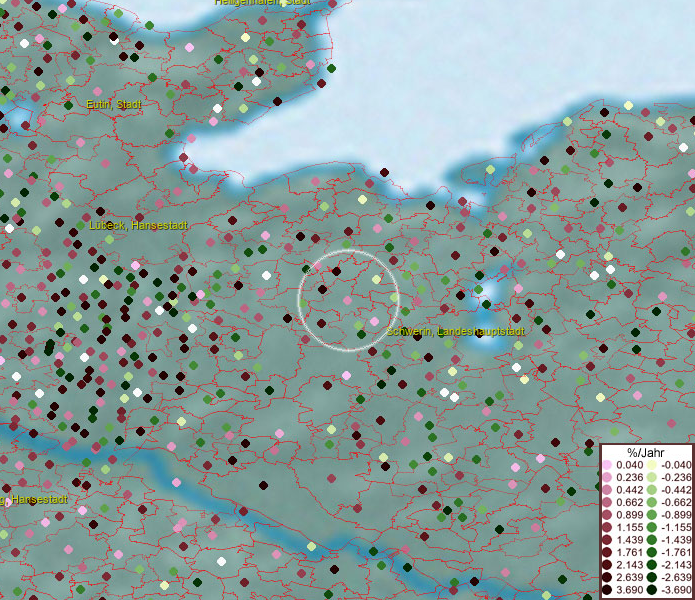This screenshot has width=695, height=600.
Task: Click the %/Jahr legend title
Action: (646, 453)
